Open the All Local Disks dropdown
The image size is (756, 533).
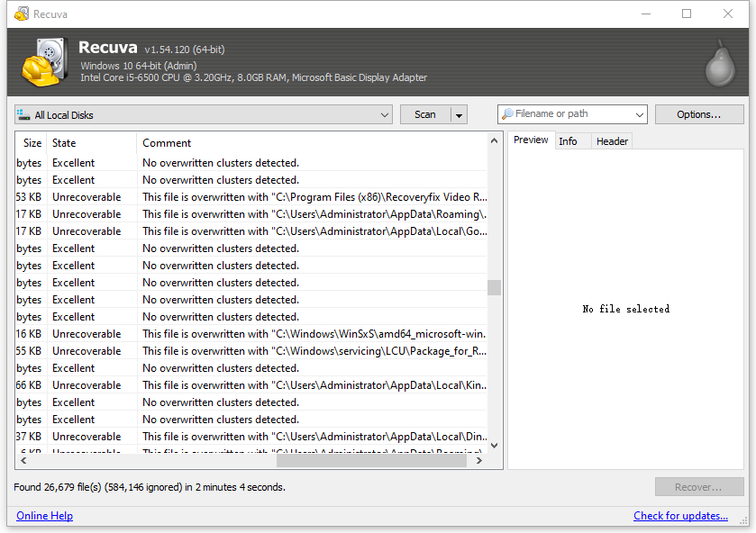tap(385, 115)
